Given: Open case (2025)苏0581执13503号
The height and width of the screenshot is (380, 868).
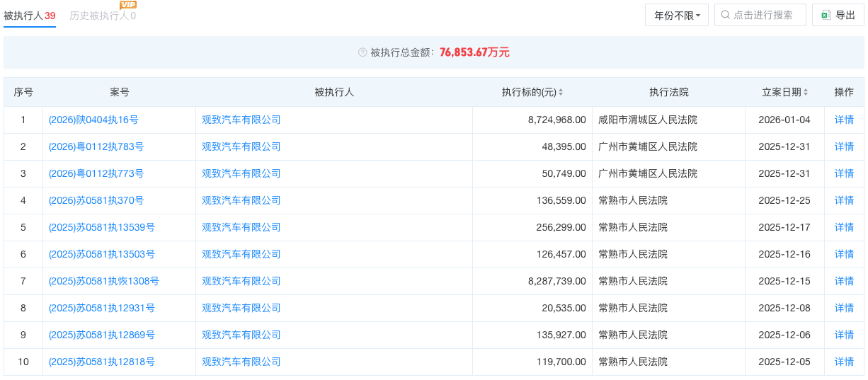Looking at the screenshot, I should [x=102, y=255].
